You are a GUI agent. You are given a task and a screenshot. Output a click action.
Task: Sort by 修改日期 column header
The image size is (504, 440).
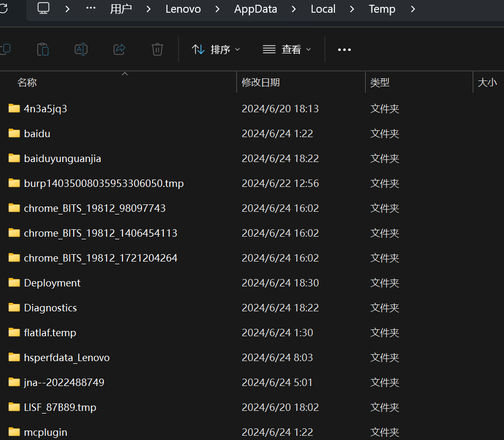click(x=261, y=82)
